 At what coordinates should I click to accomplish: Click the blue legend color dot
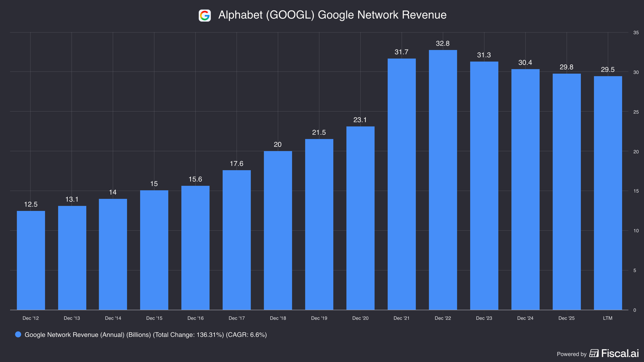(18, 334)
